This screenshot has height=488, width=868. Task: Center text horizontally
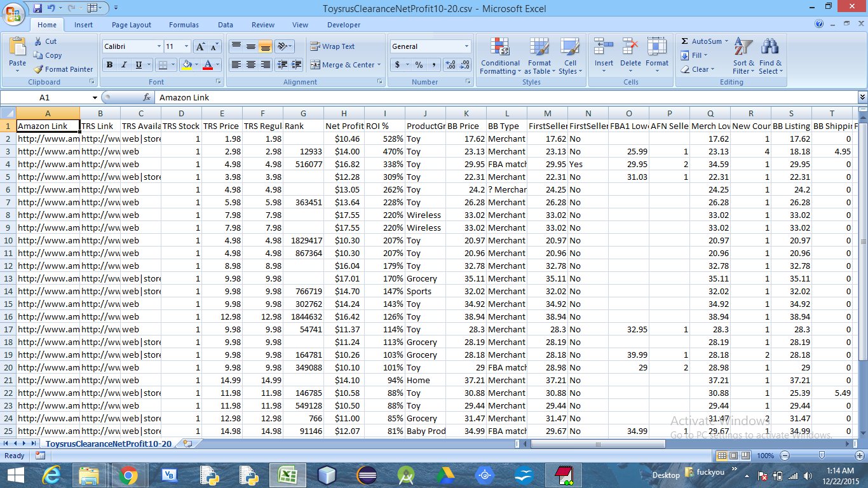point(250,65)
